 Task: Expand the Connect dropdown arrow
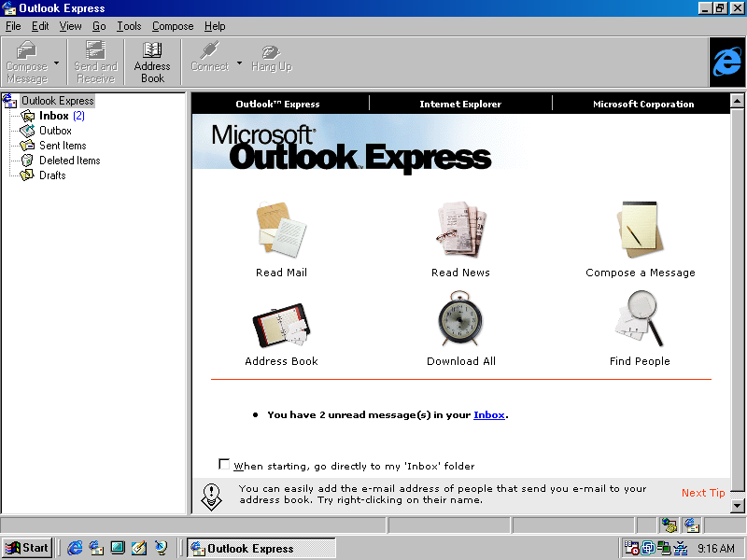tap(239, 63)
